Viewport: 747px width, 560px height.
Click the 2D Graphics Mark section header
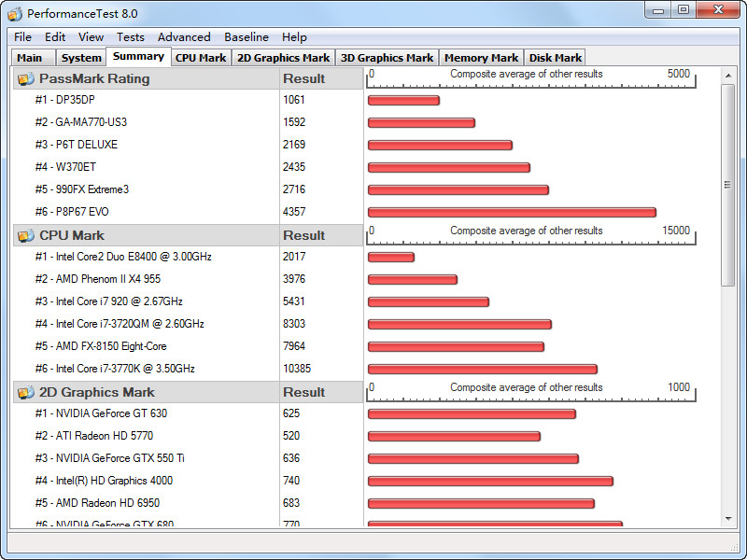click(x=147, y=392)
